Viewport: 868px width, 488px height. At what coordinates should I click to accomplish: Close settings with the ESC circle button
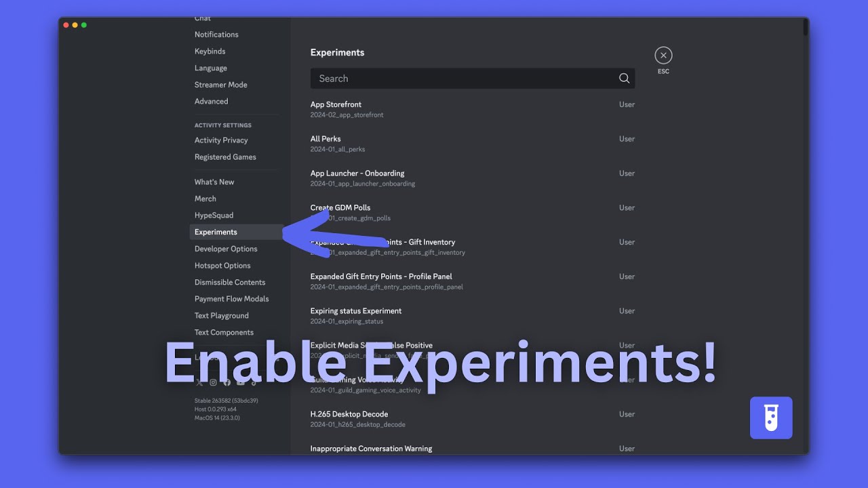click(663, 56)
